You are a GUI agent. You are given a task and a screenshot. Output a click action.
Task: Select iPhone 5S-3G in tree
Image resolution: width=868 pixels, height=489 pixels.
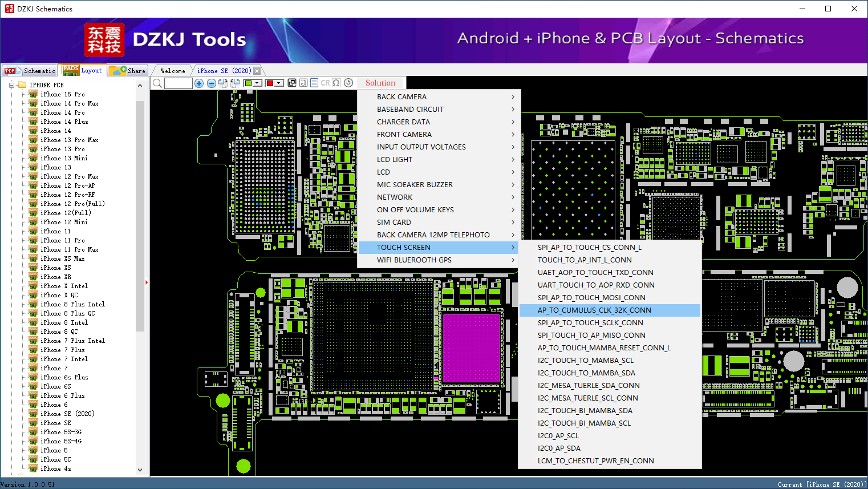click(61, 432)
